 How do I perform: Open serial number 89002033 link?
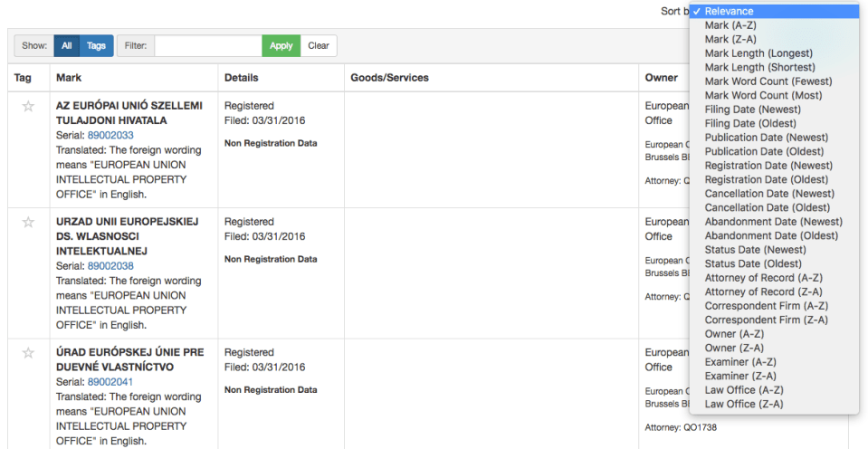click(110, 136)
